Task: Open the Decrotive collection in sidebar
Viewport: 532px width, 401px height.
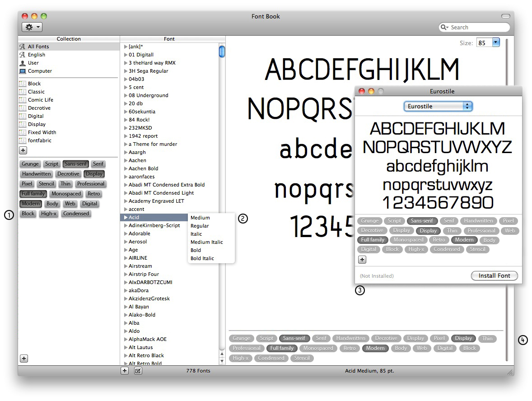Action: 69,108
